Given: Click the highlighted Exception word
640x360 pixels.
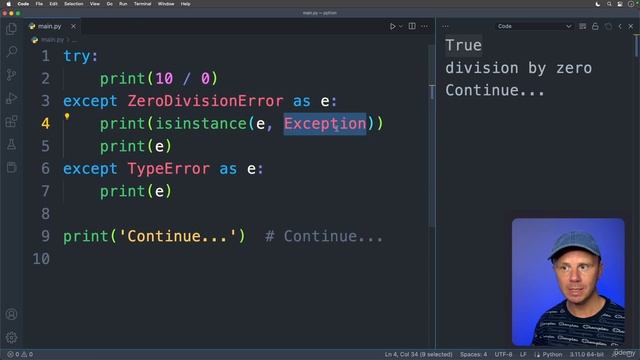Looking at the screenshot, I should (x=325, y=124).
